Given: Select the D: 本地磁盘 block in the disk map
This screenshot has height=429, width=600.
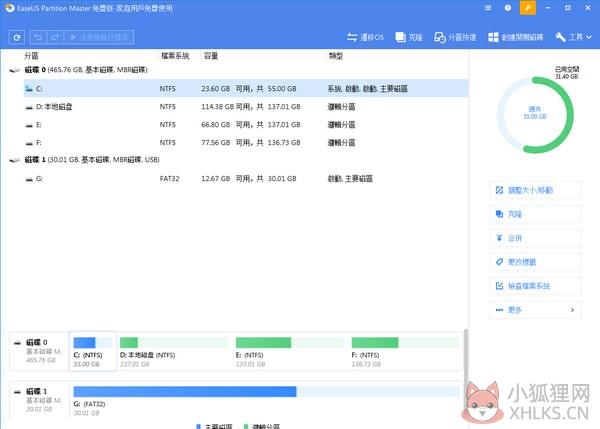Looking at the screenshot, I should point(174,352).
